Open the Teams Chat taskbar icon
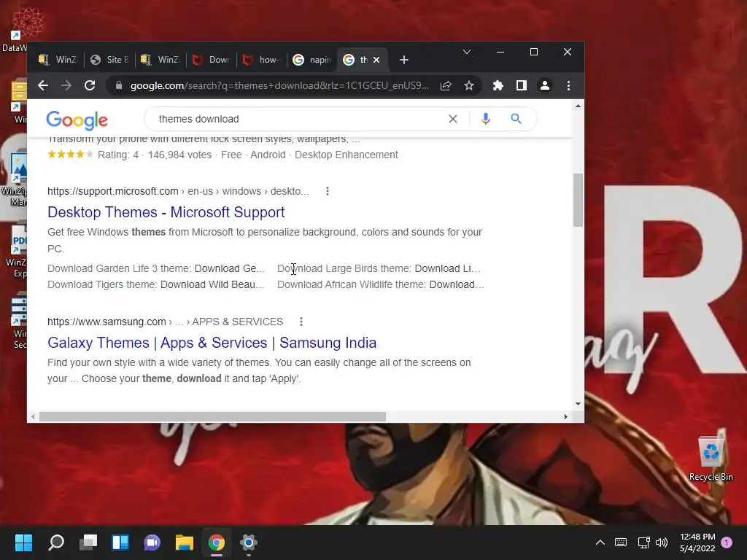 (152, 542)
